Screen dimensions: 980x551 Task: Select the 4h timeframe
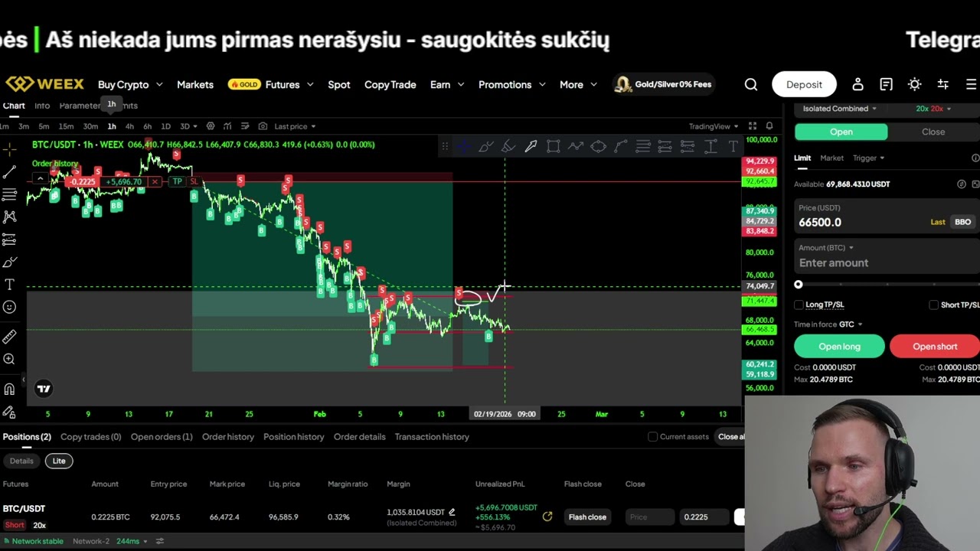coord(129,126)
